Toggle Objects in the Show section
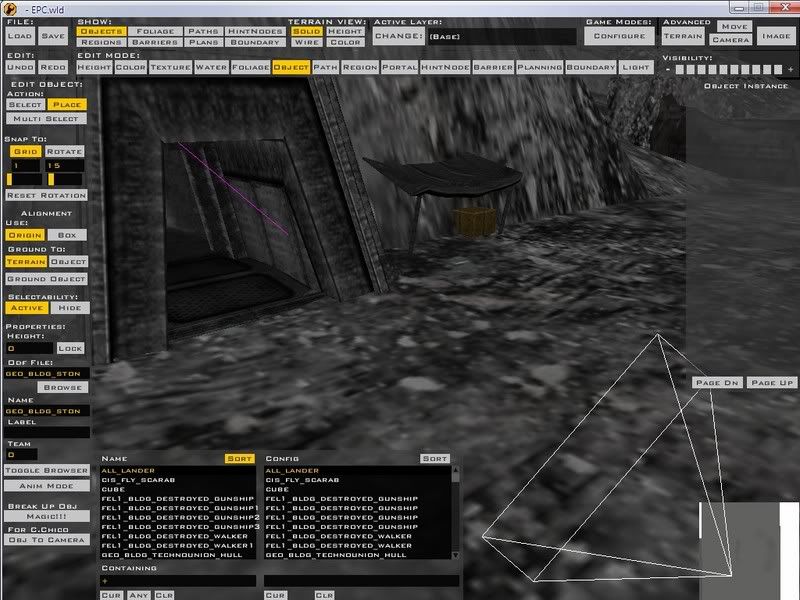 (x=102, y=31)
